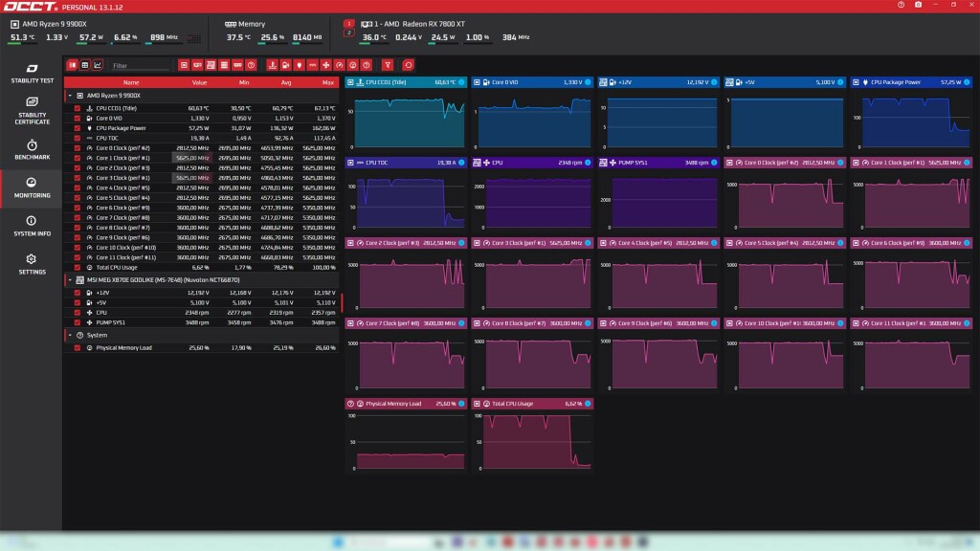Switch to table-only view
The height and width of the screenshot is (551, 980).
[x=85, y=65]
